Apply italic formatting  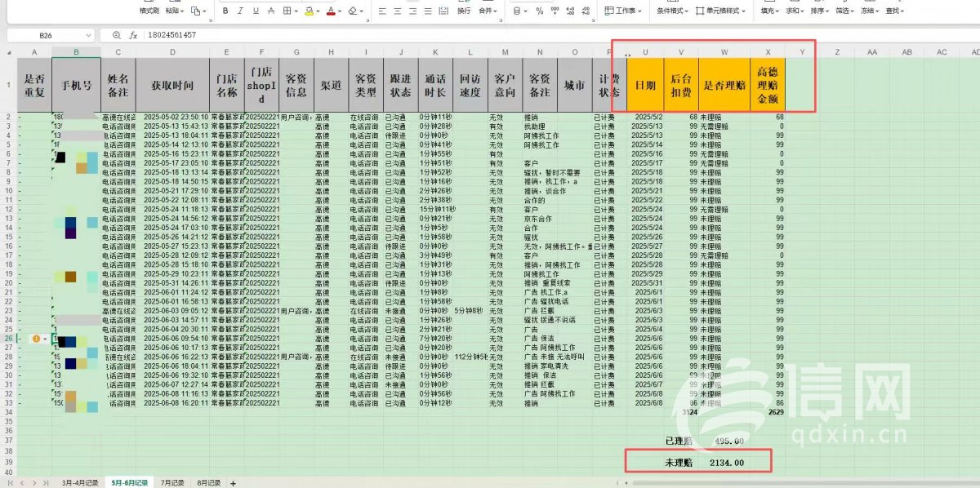pyautogui.click(x=240, y=11)
